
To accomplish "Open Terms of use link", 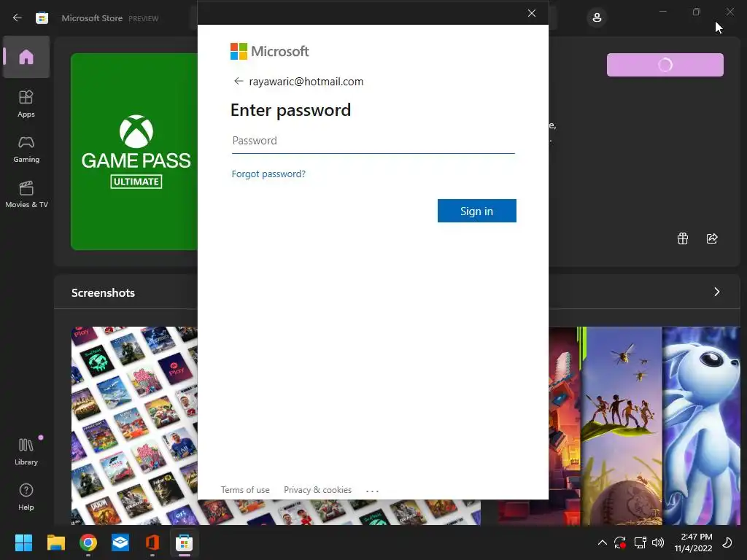I will 245,490.
